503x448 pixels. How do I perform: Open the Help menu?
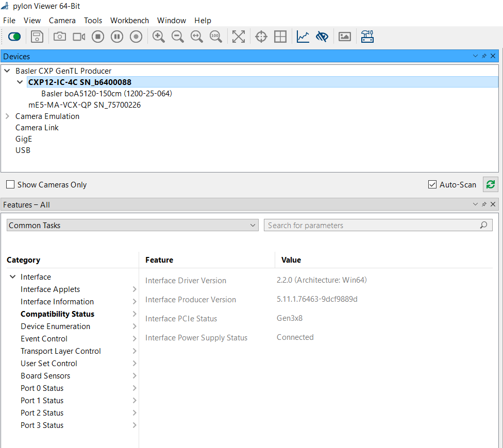click(x=203, y=21)
